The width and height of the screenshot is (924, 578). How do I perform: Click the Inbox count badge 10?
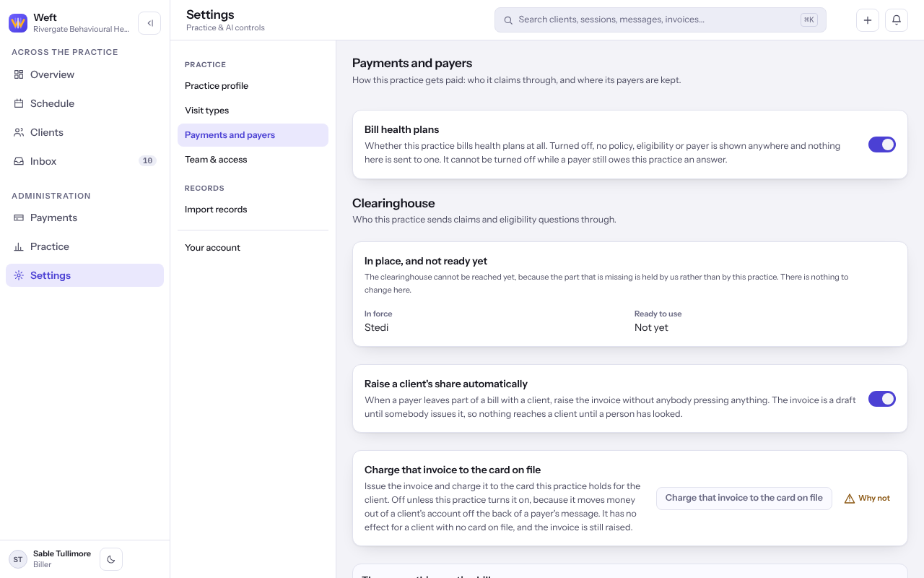pyautogui.click(x=147, y=161)
